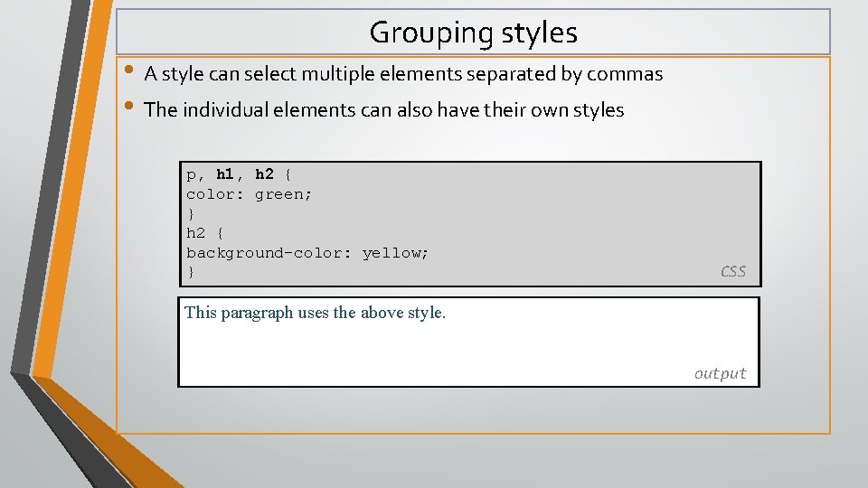Click code line 'h2 {'
This screenshot has height=488, width=868.
[x=204, y=233]
